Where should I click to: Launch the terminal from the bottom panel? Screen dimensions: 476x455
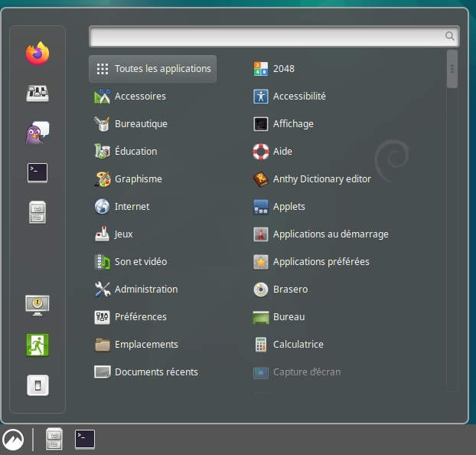(x=85, y=439)
